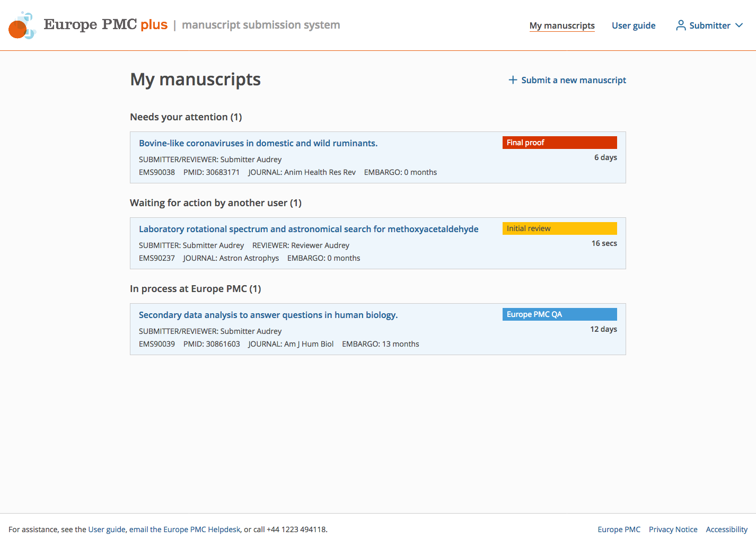Viewport: 756px width, 547px height.
Task: Open Secondary data analysis manuscript title
Action: [x=268, y=315]
